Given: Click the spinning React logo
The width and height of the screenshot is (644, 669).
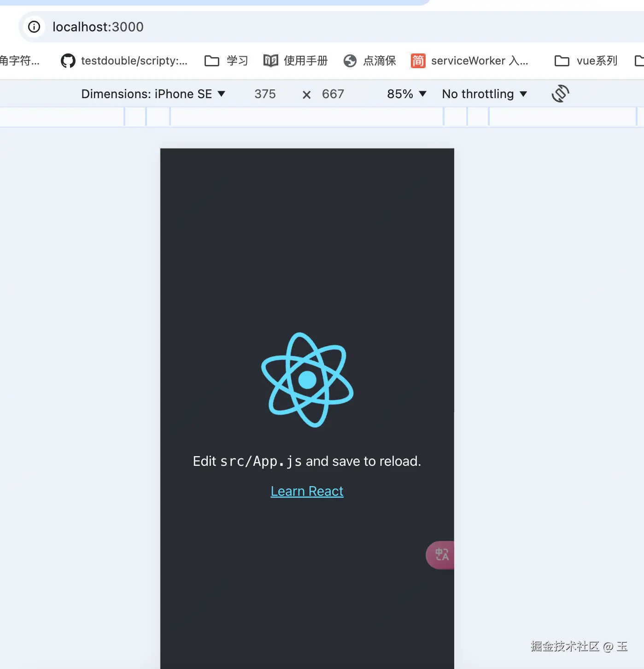Looking at the screenshot, I should 307,380.
